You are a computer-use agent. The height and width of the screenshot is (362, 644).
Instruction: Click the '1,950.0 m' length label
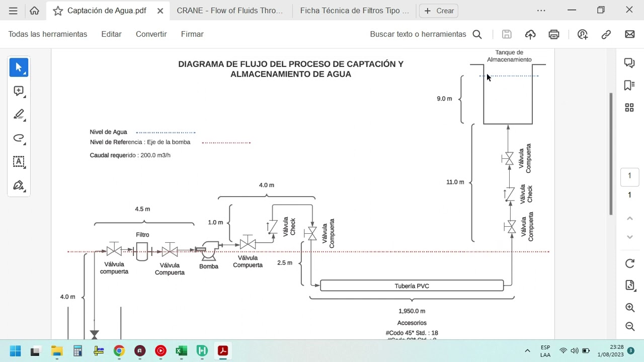coord(412,311)
